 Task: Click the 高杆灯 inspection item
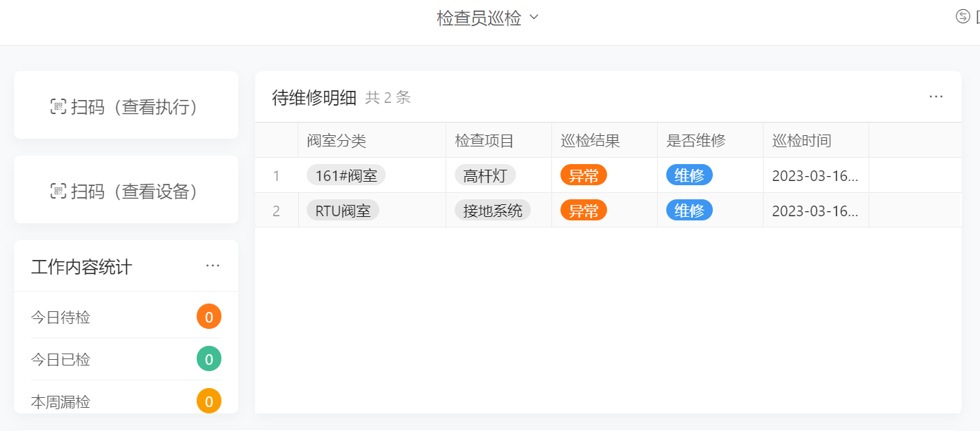(x=485, y=175)
